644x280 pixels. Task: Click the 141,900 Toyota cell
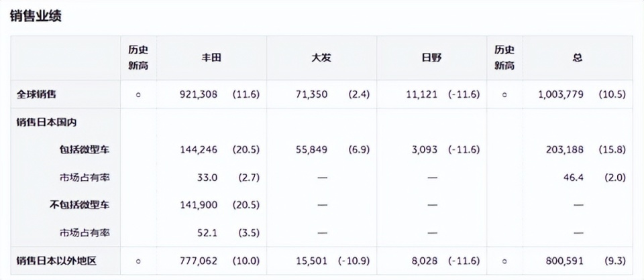click(x=199, y=204)
